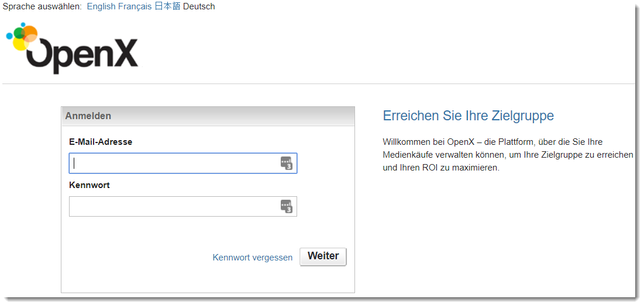Click the E-Mail-Adresse label
The image size is (644, 306).
coord(101,142)
